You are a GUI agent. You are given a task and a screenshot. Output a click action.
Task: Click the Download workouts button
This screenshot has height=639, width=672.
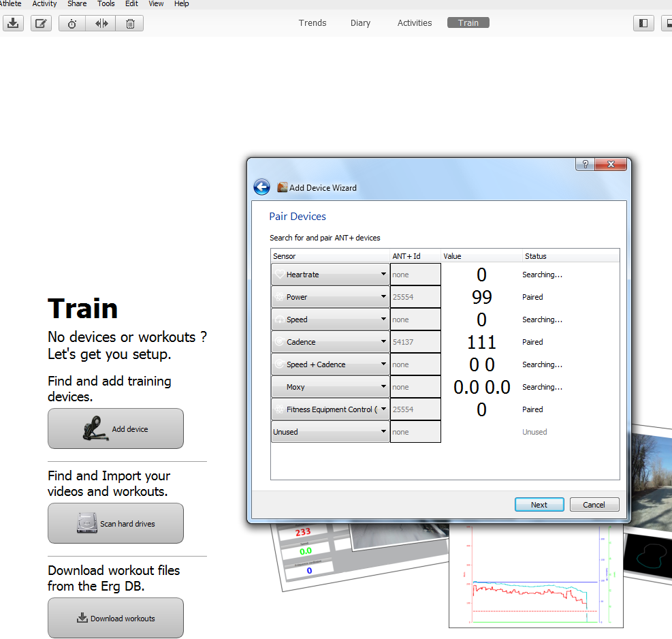tap(116, 618)
